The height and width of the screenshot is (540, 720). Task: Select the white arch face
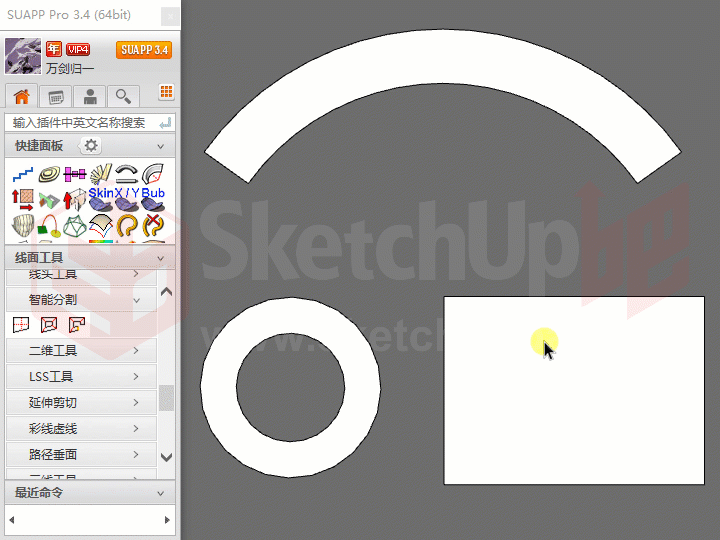tap(443, 57)
